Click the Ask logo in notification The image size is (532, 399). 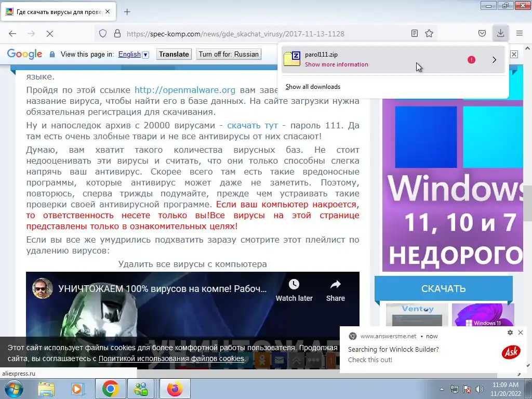pyautogui.click(x=511, y=352)
